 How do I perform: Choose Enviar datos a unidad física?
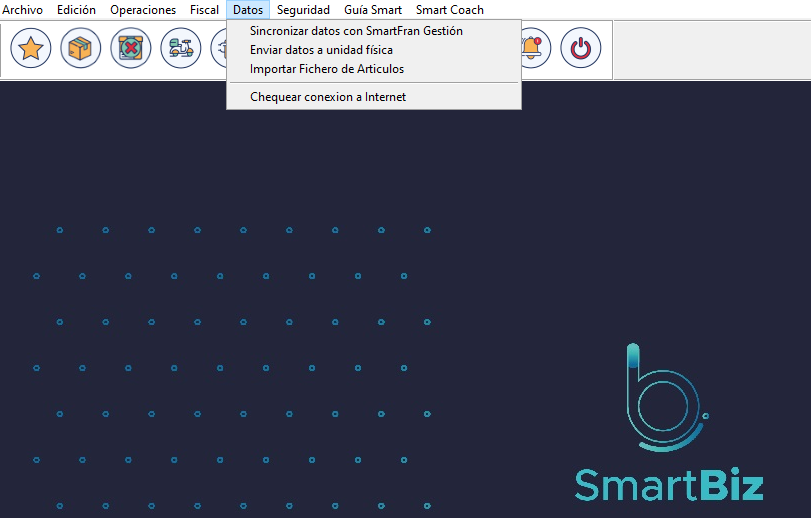coord(321,50)
